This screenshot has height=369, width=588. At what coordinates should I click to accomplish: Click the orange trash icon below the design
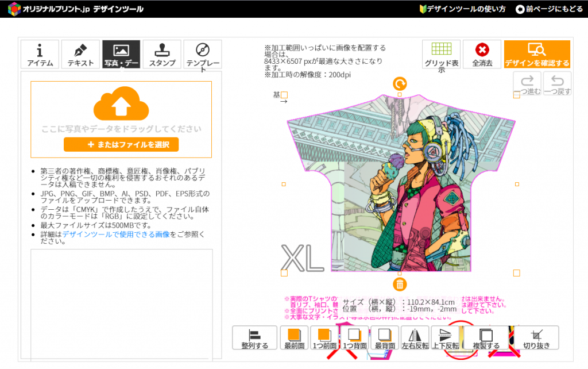tap(400, 285)
